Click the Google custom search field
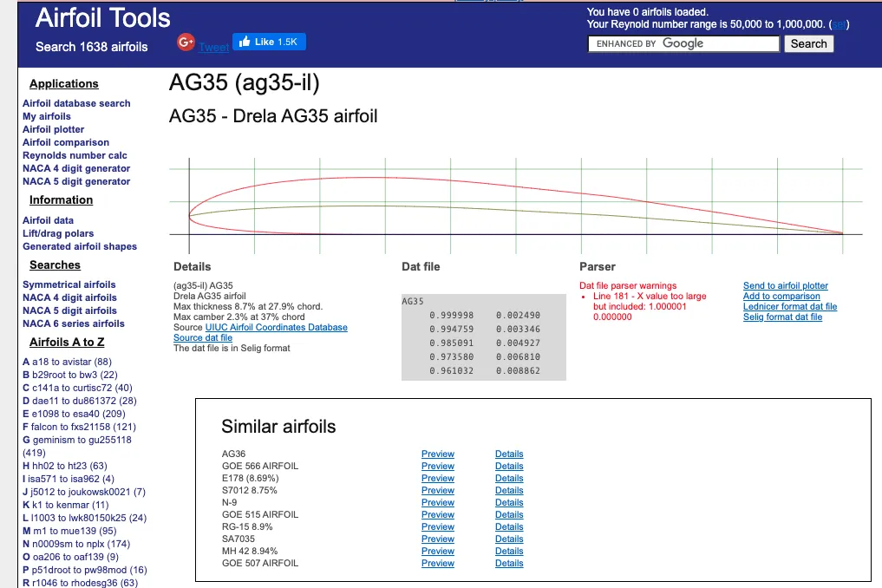The height and width of the screenshot is (588, 882). pyautogui.click(x=683, y=44)
